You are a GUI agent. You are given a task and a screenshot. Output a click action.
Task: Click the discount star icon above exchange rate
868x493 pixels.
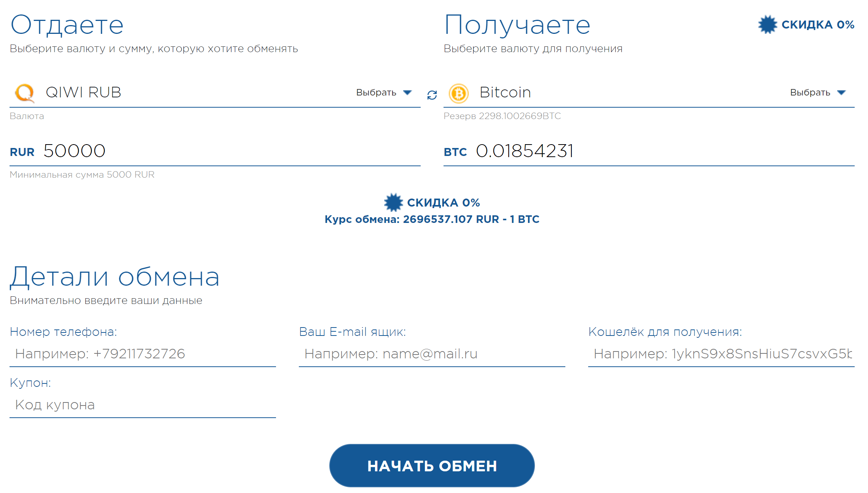[394, 203]
